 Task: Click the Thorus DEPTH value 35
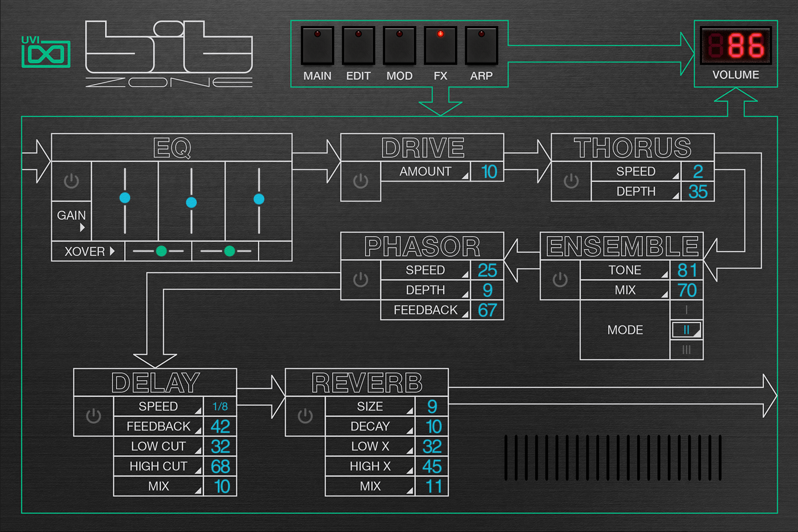[698, 192]
